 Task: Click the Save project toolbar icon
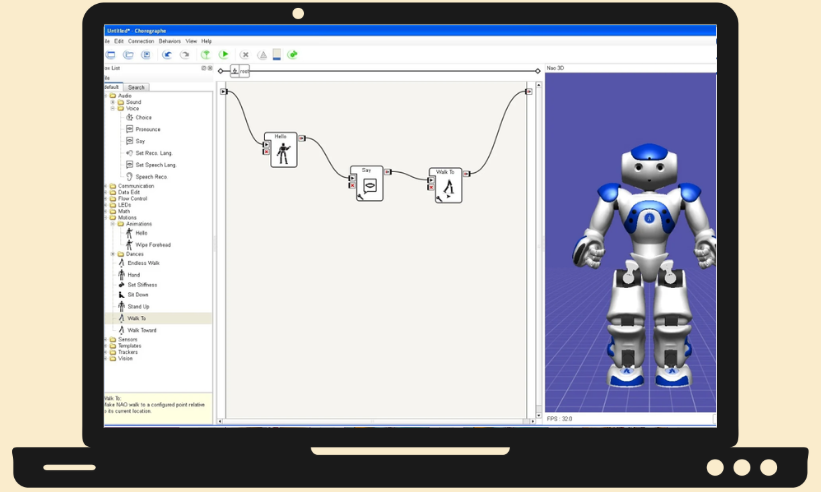pos(146,55)
